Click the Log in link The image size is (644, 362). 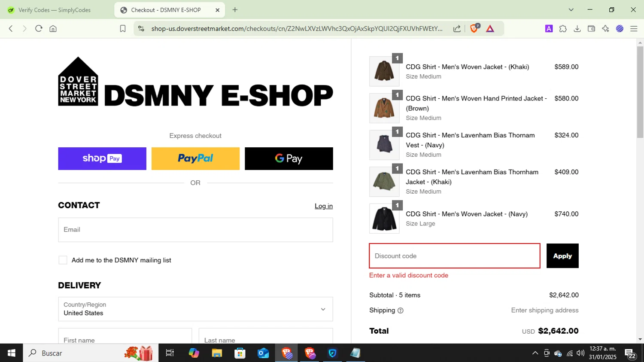pos(324,206)
